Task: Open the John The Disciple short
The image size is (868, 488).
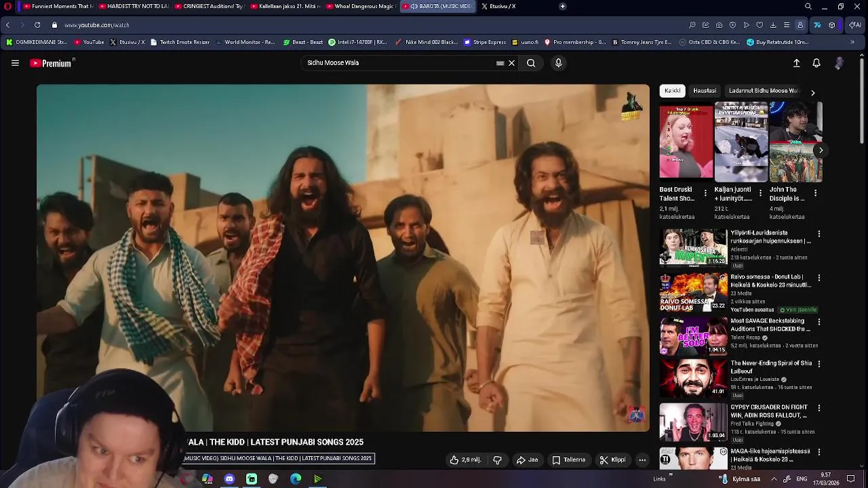Action: click(796, 142)
